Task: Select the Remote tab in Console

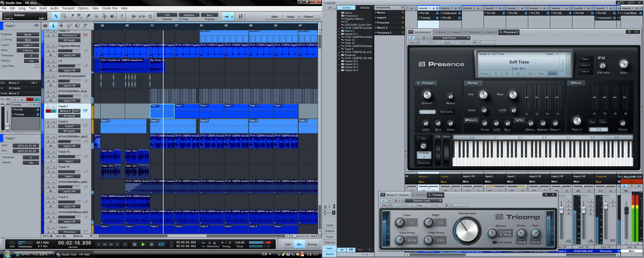Action: (365, 8)
